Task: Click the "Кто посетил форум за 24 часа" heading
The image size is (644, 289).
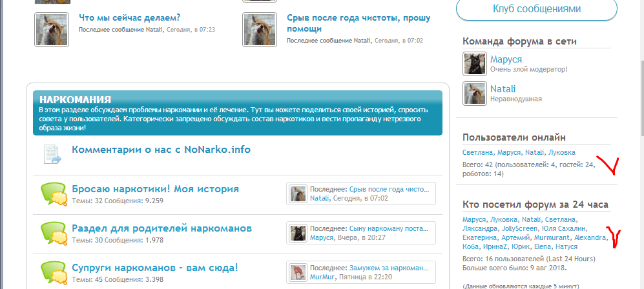Action: tap(535, 204)
